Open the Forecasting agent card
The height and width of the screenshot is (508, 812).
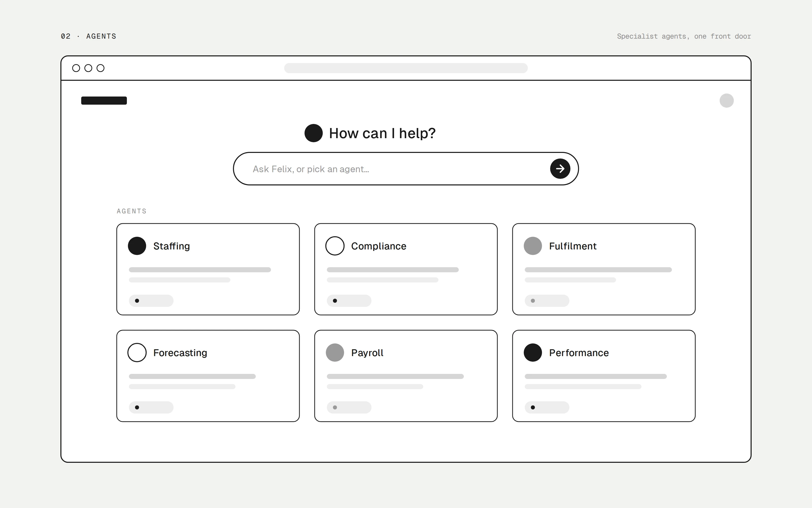point(208,376)
